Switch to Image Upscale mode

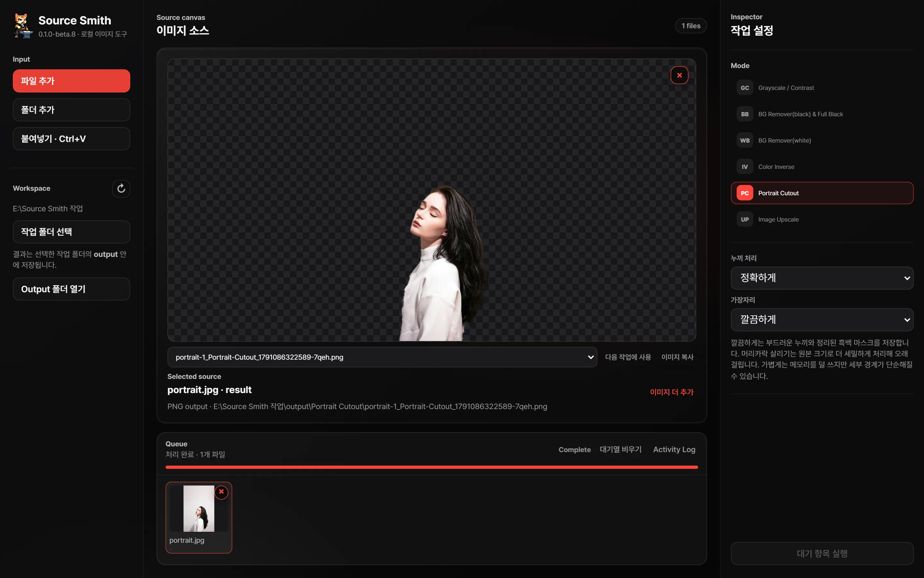coord(822,220)
